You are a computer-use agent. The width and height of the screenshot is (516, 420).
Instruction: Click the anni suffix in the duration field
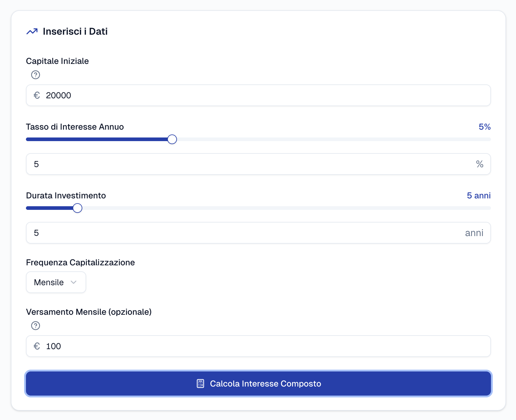click(x=474, y=233)
